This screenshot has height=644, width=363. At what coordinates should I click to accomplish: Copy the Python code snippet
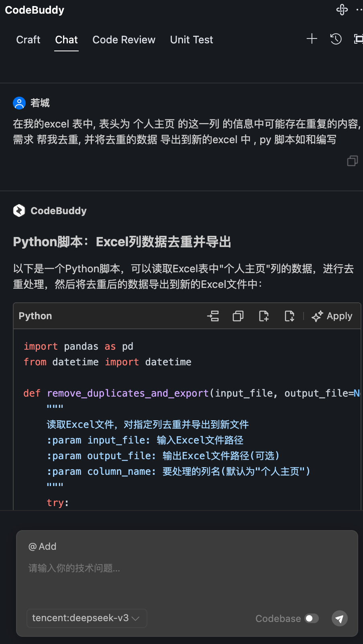click(238, 316)
